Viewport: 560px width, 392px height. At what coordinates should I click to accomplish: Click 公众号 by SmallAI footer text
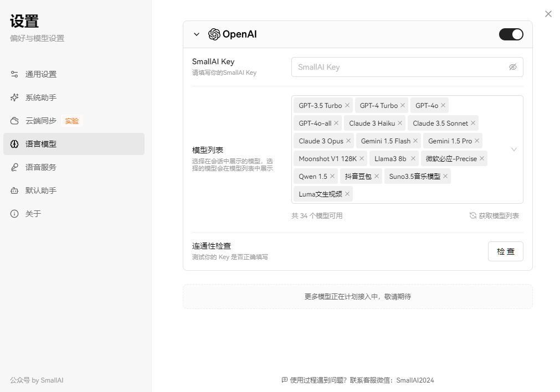pos(37,380)
